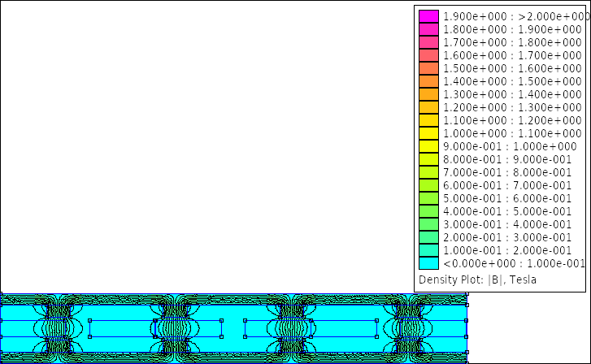Click the magenta swatch for >2.000e+000

tap(428, 16)
